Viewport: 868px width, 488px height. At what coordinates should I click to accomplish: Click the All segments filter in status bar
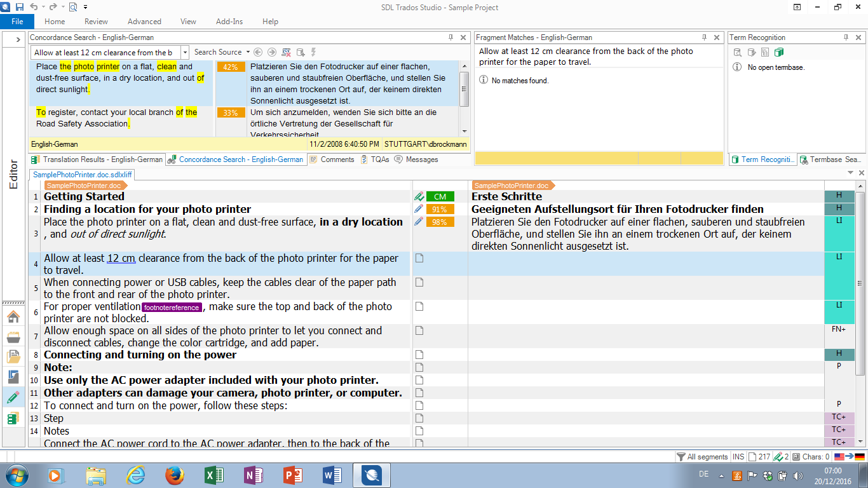(702, 457)
